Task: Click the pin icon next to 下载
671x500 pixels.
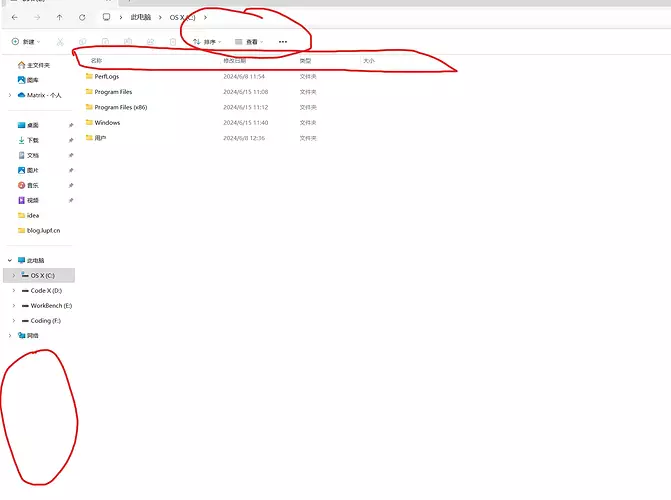Action: pyautogui.click(x=71, y=140)
